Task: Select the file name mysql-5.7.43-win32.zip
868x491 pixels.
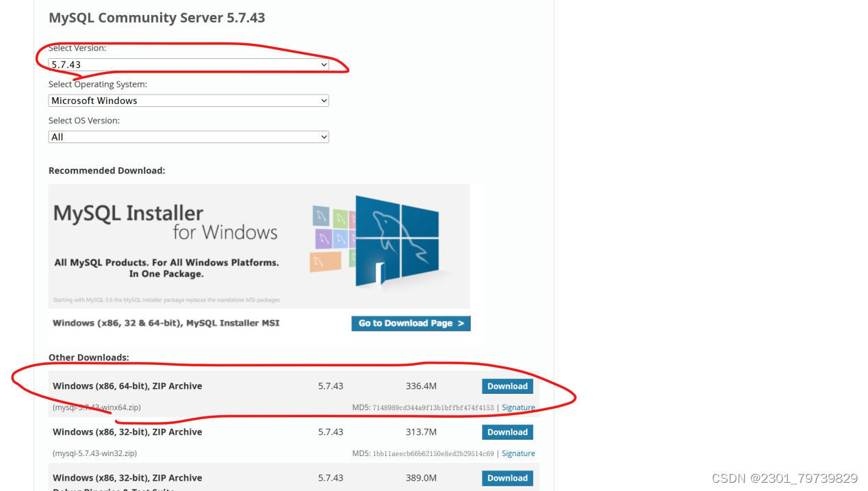Action: click(94, 453)
